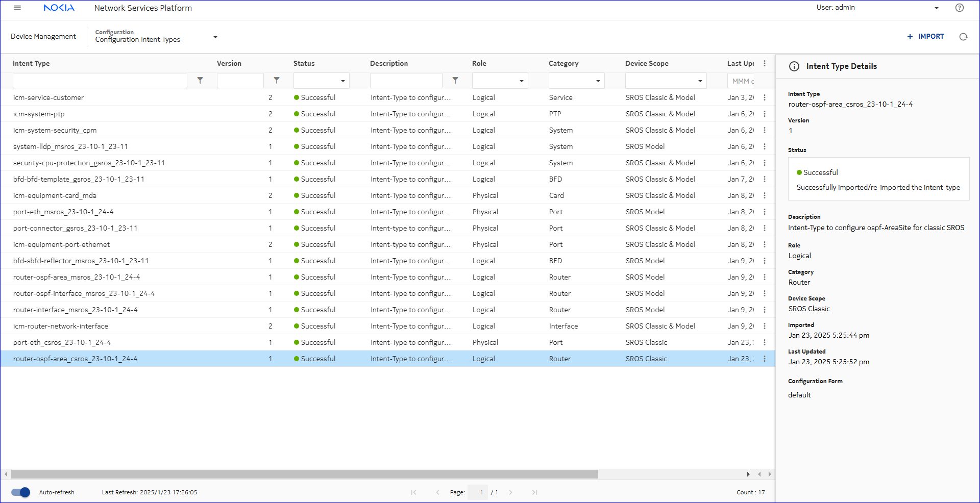Open the Device Management menu
The image size is (980, 503).
coord(43,37)
